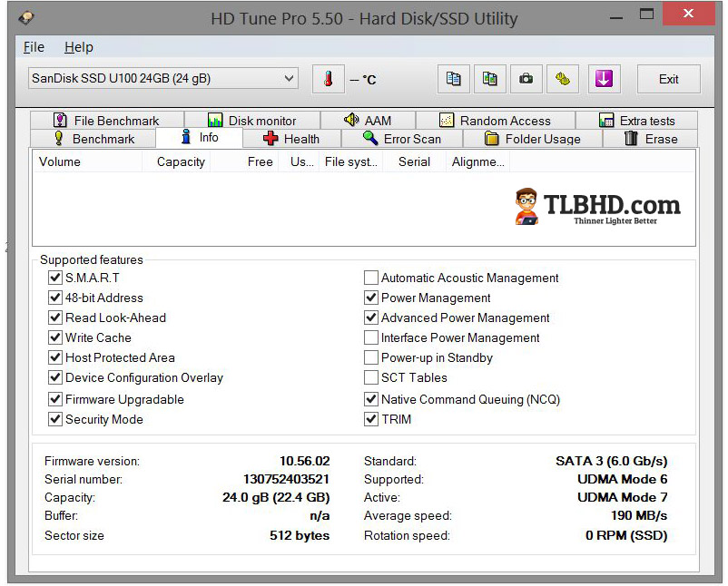Toggle the Host Protected Area checkbox
The image size is (728, 586).
pyautogui.click(x=54, y=357)
